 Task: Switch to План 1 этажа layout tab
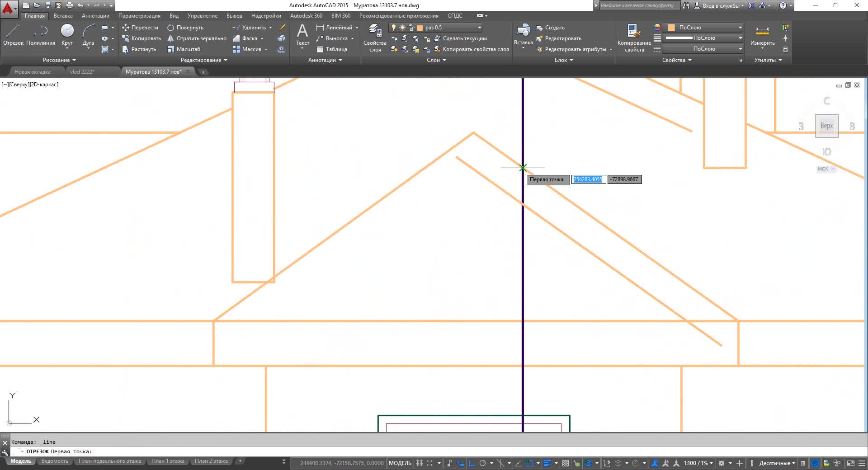[168, 461]
